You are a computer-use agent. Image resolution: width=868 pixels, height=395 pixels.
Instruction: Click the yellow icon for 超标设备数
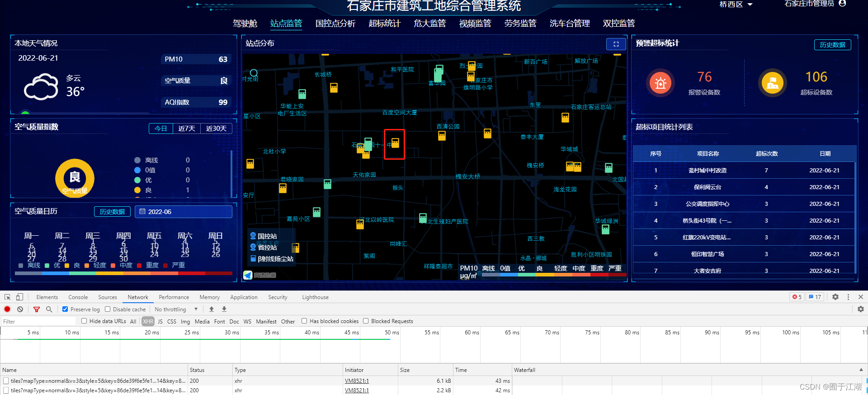coord(773,83)
